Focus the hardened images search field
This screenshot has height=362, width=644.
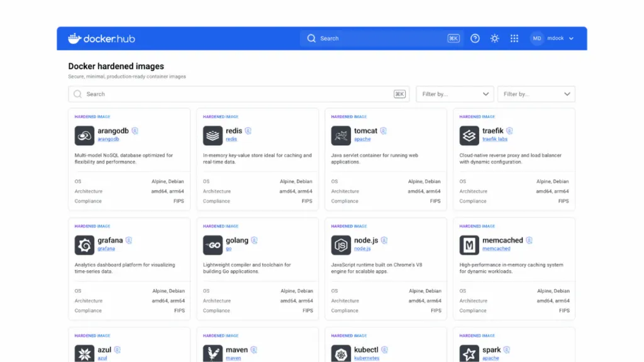[239, 94]
